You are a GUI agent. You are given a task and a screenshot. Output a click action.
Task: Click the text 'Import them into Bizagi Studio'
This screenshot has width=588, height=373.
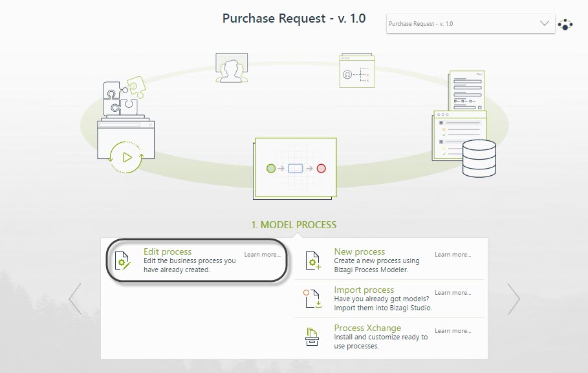[x=383, y=308]
